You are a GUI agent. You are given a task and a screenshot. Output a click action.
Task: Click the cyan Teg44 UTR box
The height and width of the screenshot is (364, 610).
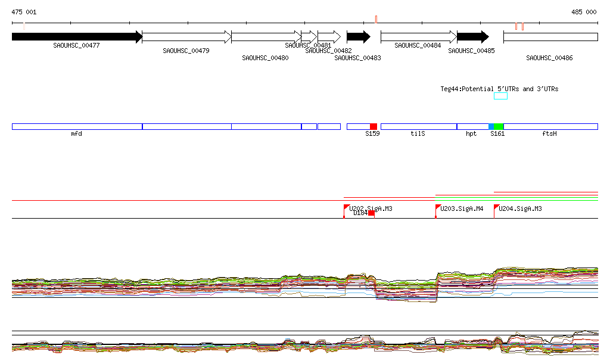(x=500, y=96)
